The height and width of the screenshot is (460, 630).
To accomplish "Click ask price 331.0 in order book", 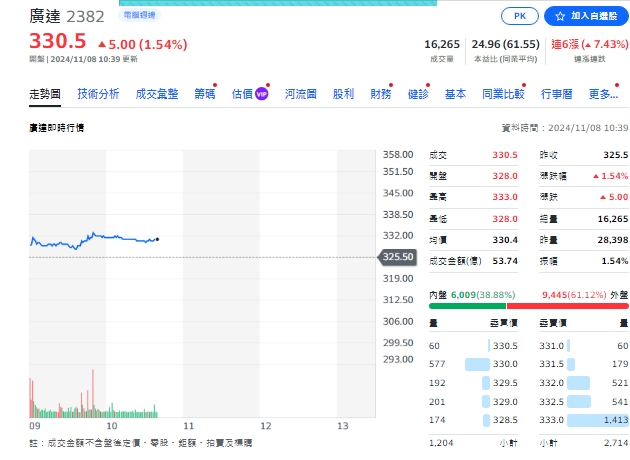I will pos(552,346).
